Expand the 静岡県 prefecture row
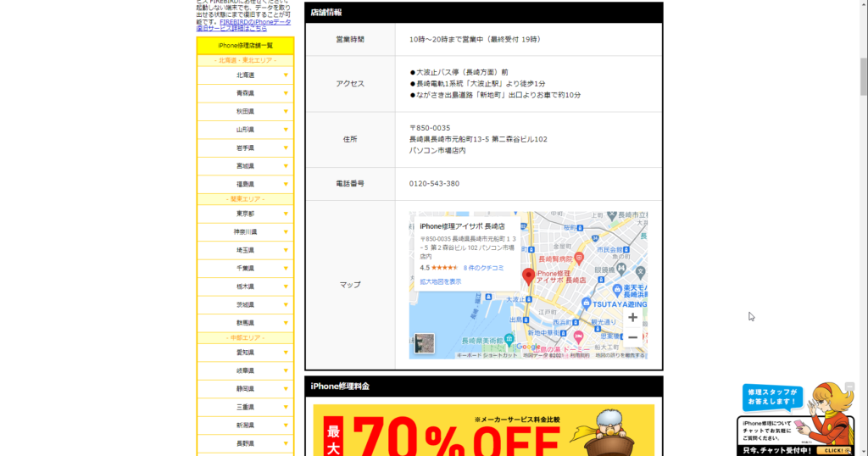The height and width of the screenshot is (456, 868). pos(245,389)
